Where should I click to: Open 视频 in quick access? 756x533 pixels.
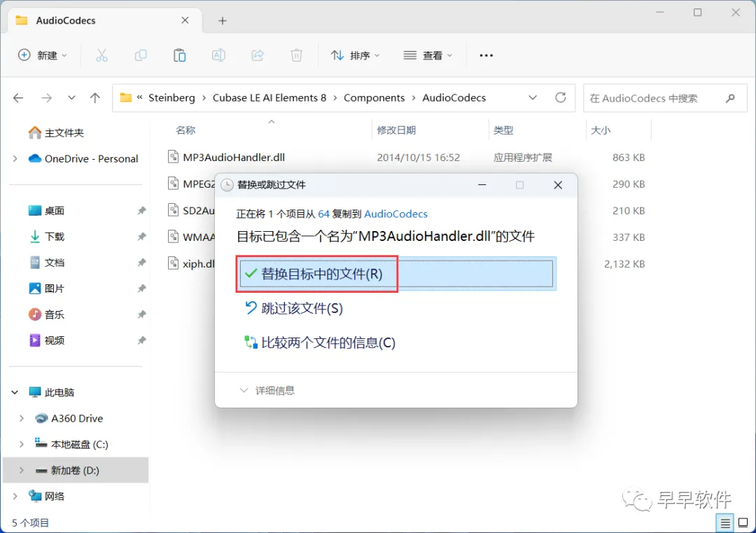pos(46,340)
